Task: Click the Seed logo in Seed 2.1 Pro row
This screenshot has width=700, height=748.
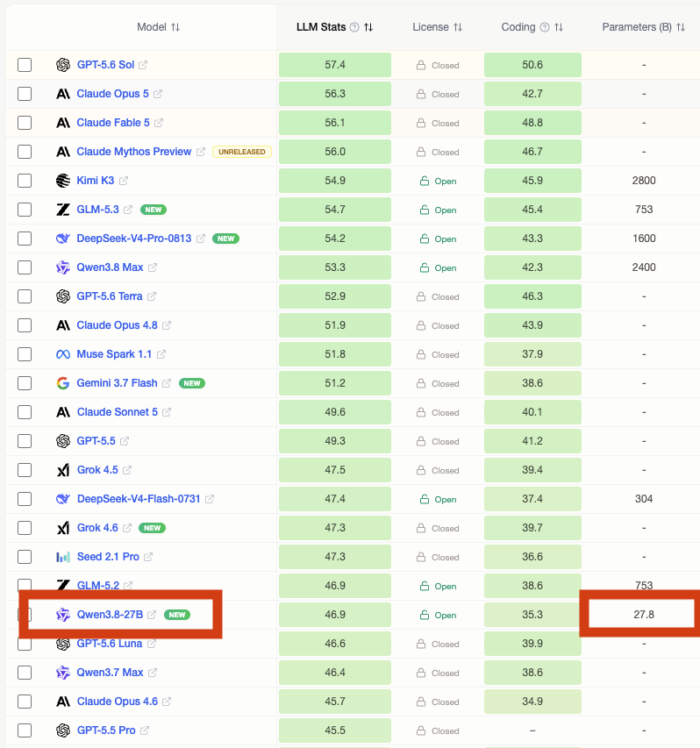Action: click(63, 557)
